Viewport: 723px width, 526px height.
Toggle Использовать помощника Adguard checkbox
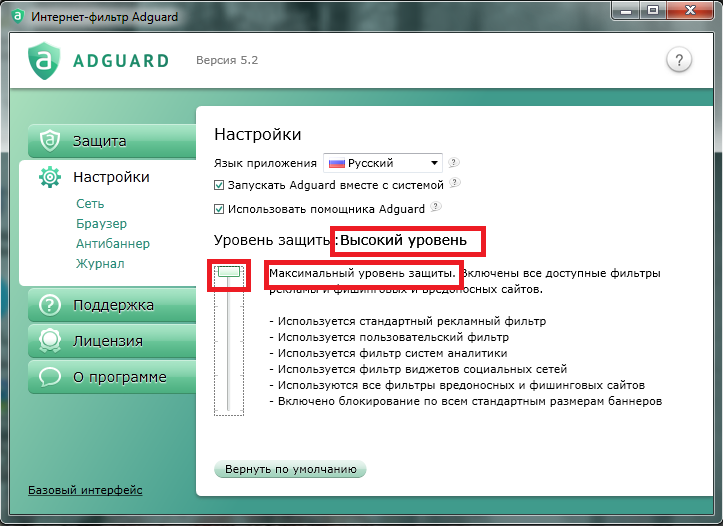(219, 209)
